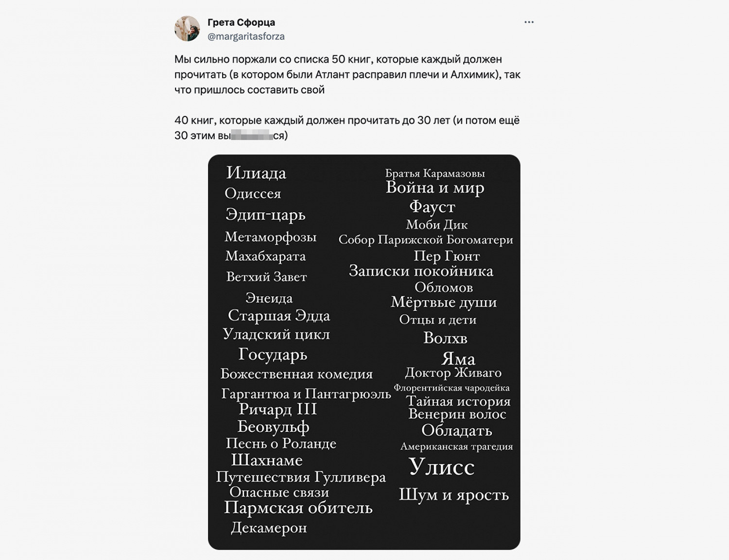729x560 pixels.
Task: Click the tweet text mentioning Алхимик
Action: (x=347, y=75)
